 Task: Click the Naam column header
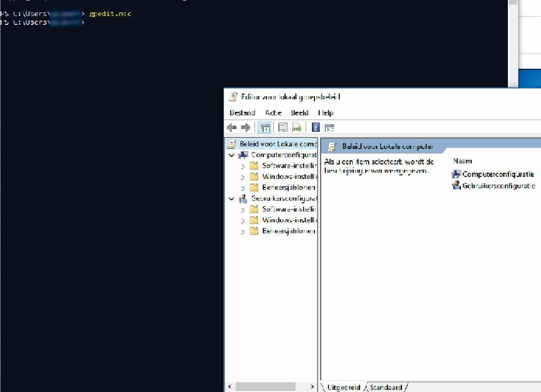coord(462,161)
